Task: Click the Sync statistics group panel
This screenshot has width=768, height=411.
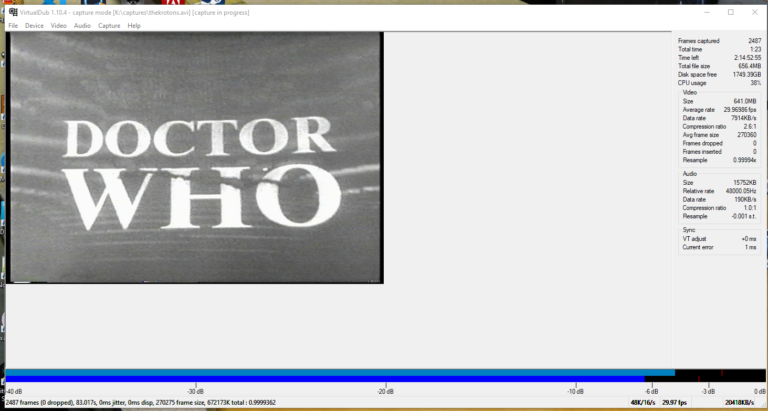Action: [719, 240]
